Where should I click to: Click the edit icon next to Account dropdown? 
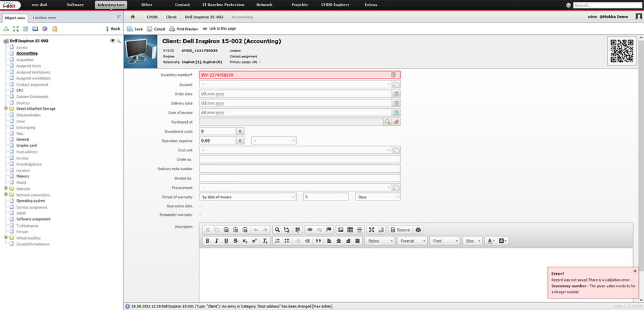pos(396,84)
